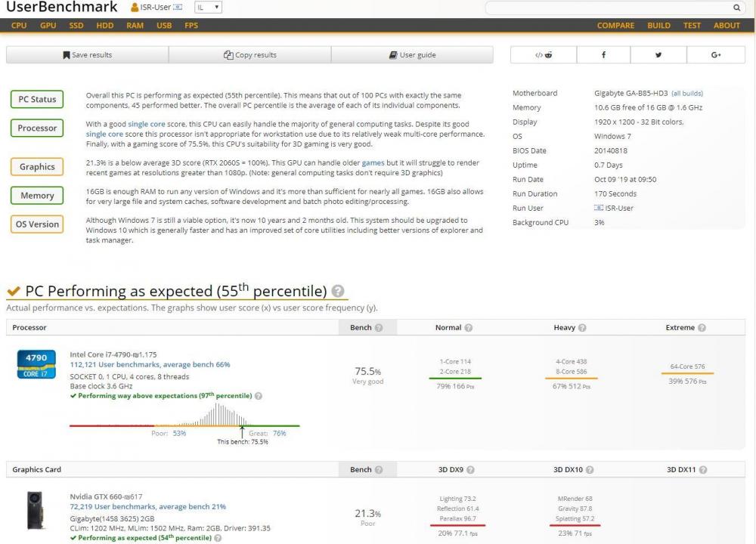Viewport: 756px width, 544px height.
Task: Click the Copy results button
Action: 249,55
